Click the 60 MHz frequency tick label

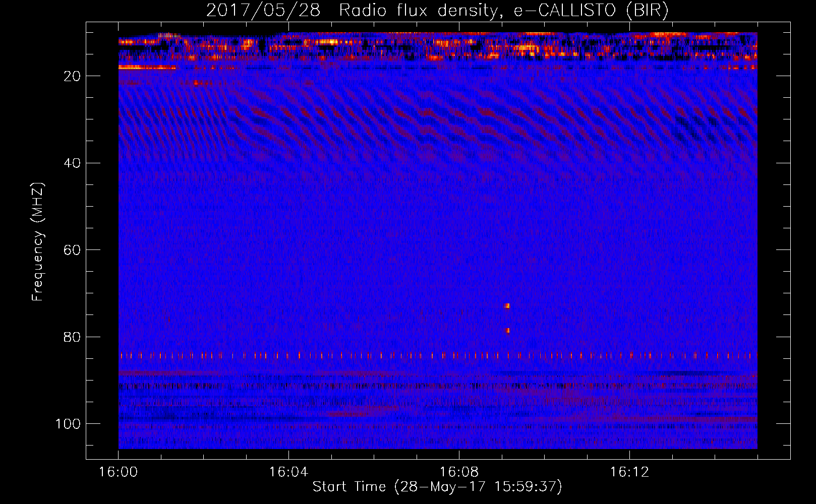pos(72,250)
